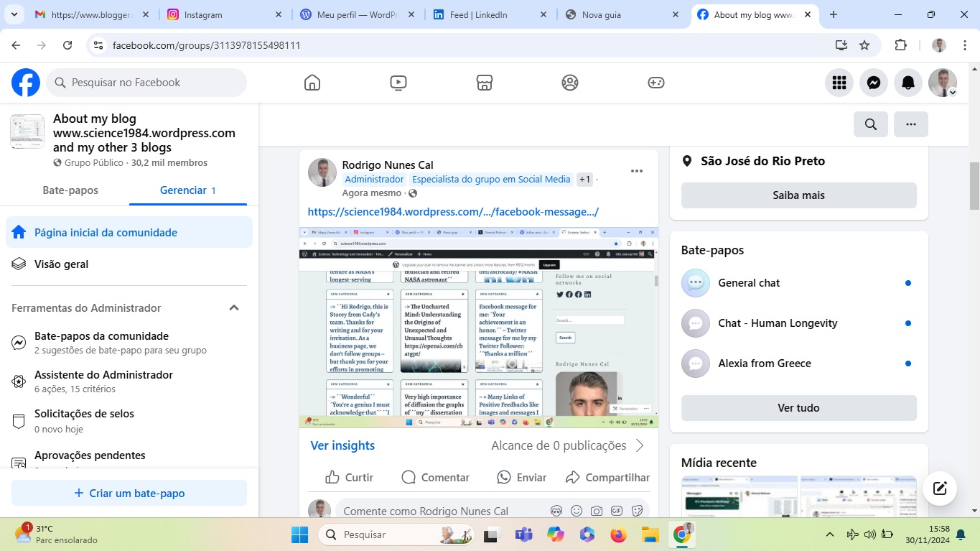Viewport: 980px width, 551px height.
Task: Switch to the Feed | LinkedIn tab
Action: pyautogui.click(x=490, y=14)
